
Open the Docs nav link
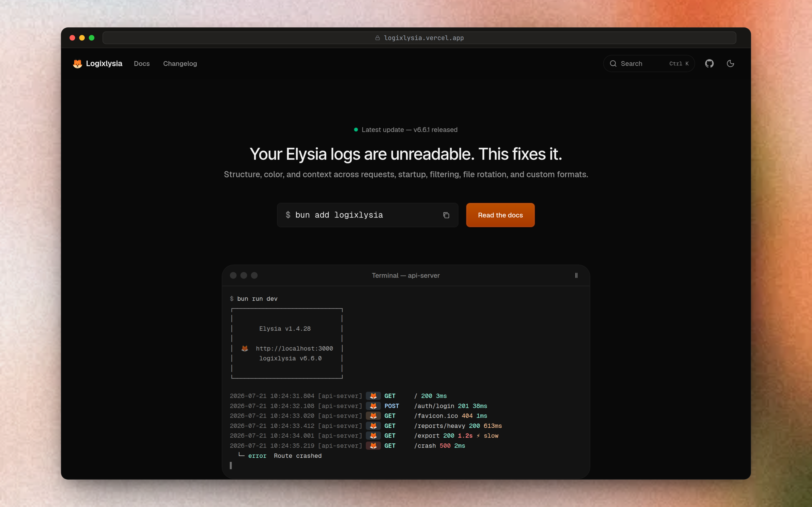click(142, 63)
